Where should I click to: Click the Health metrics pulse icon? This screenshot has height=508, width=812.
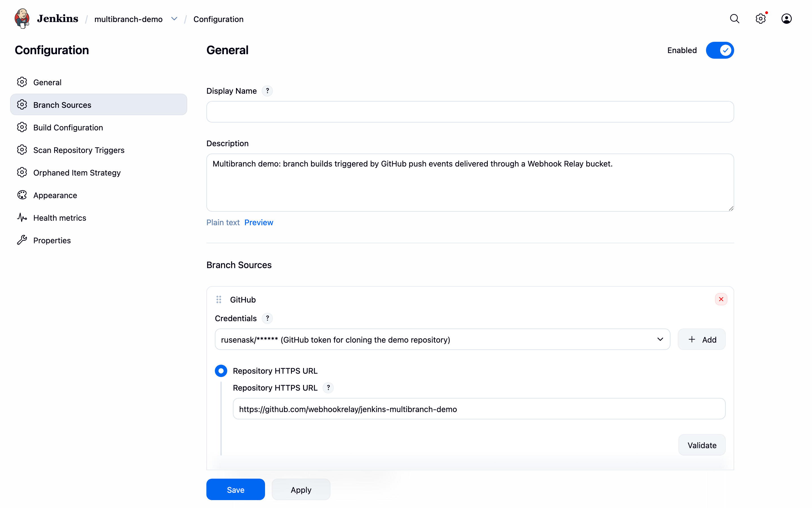22,218
